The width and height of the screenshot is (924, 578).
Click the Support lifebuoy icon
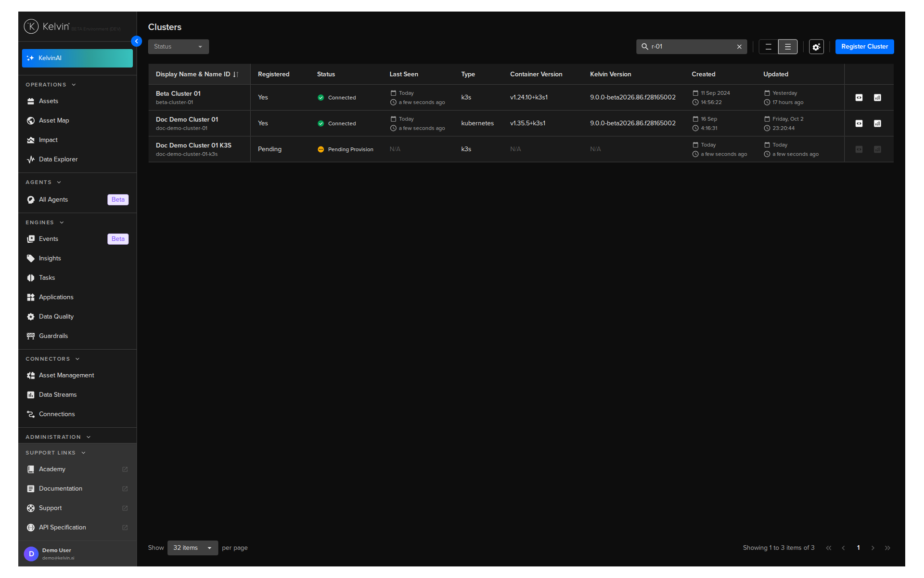[31, 508]
